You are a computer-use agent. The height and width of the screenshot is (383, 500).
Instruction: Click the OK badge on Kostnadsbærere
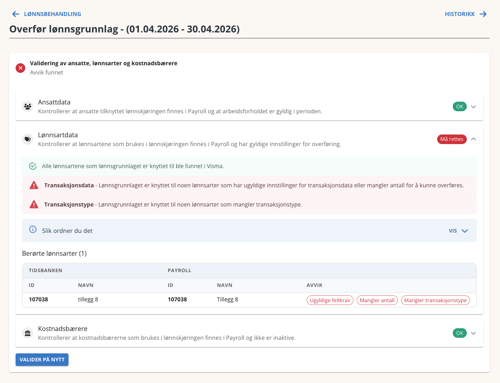(x=460, y=333)
